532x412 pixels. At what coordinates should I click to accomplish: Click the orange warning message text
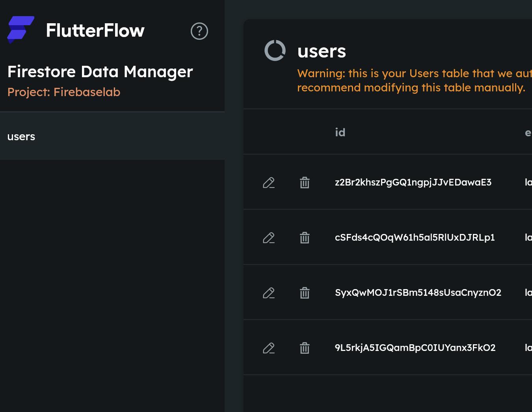pos(412,80)
